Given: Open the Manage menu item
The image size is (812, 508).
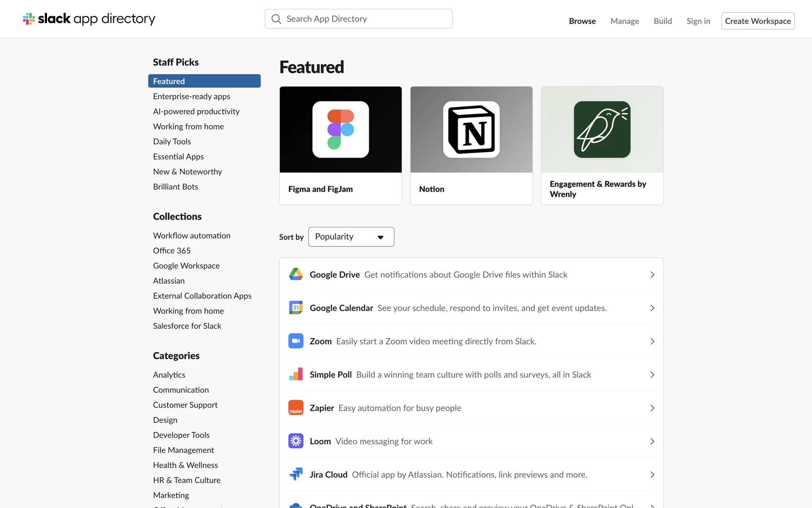Looking at the screenshot, I should [624, 21].
